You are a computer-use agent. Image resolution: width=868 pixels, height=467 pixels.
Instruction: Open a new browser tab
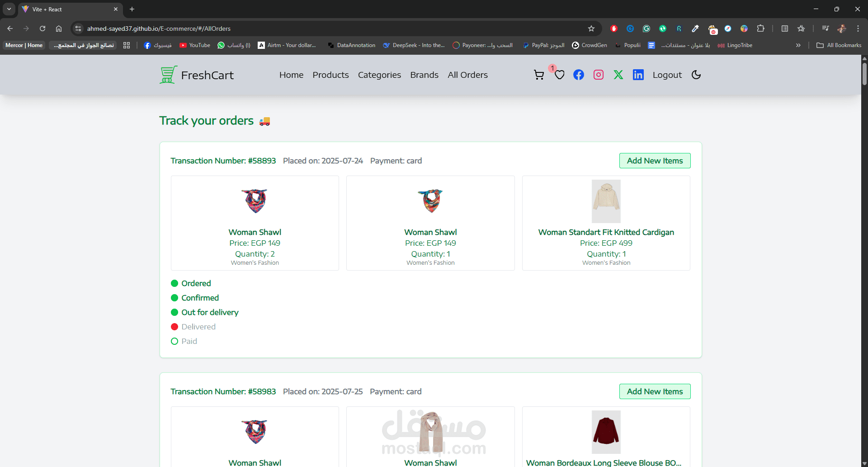[x=132, y=9]
